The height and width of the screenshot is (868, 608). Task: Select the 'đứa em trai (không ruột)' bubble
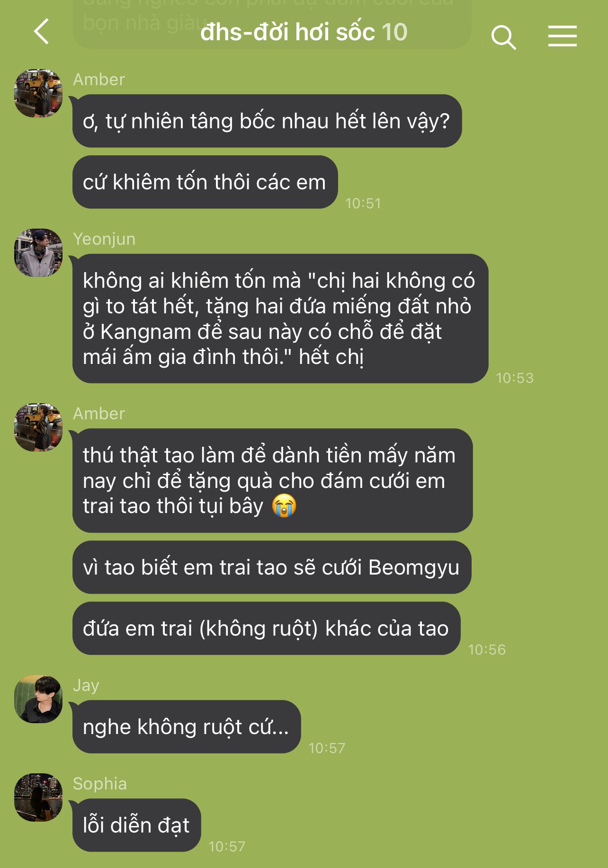pyautogui.click(x=267, y=629)
